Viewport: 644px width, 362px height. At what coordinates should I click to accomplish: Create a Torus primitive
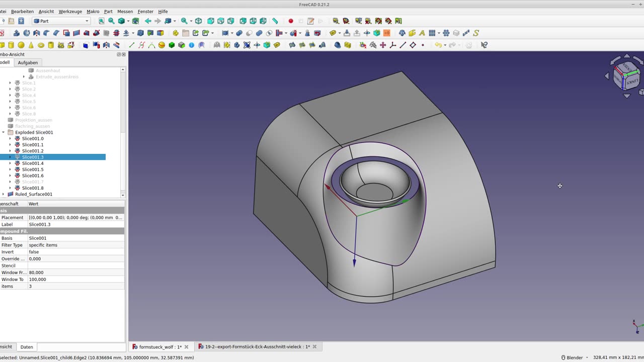click(41, 45)
